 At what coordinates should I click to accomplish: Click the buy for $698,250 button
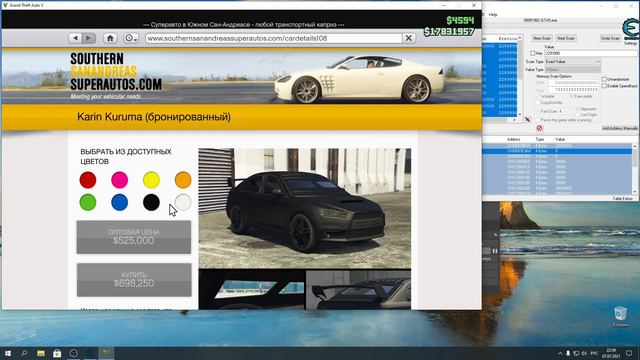[x=134, y=280]
